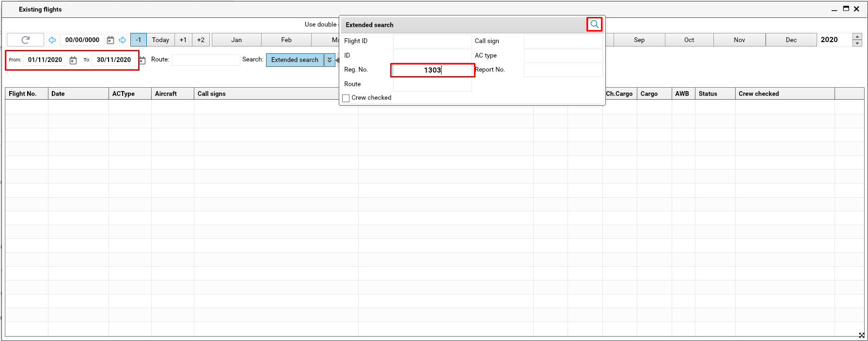Image resolution: width=868 pixels, height=341 pixels.
Task: Click into the Call sign field
Action: (x=563, y=41)
